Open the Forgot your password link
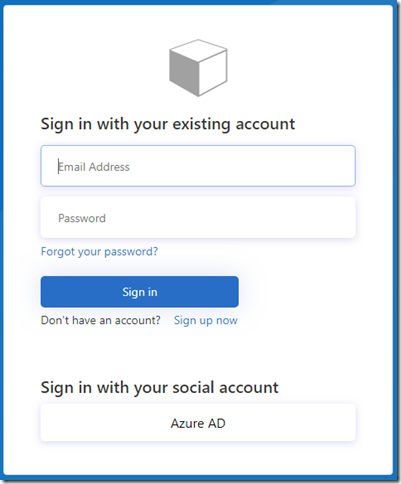 99,251
